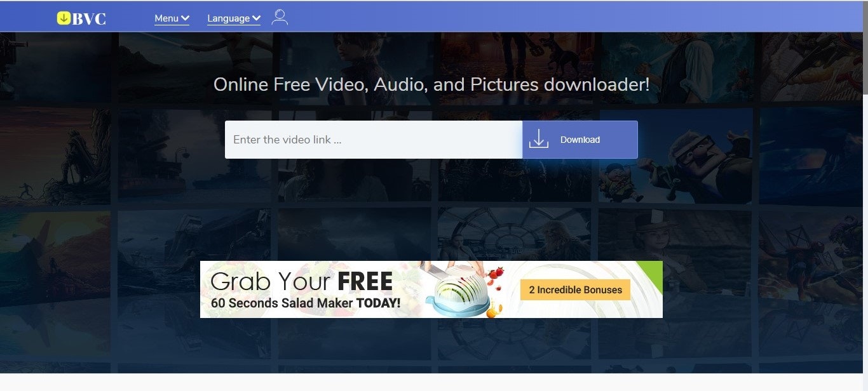Click the download arrow icon on the Download button

539,138
